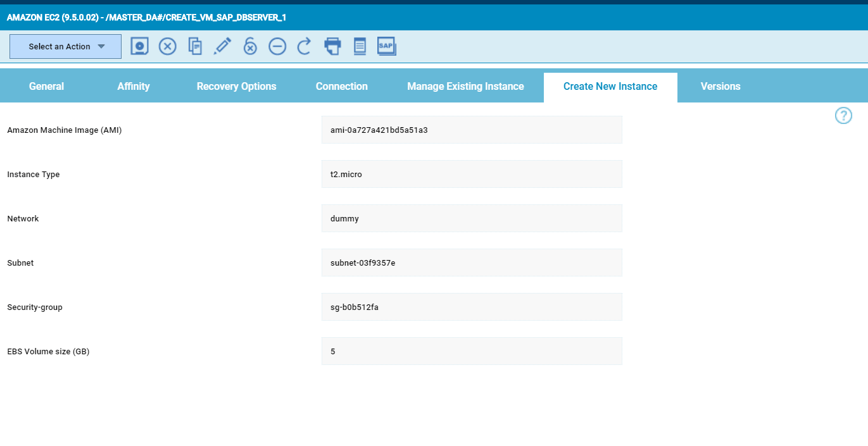Go to the Recovery Options tab
This screenshot has height=446, width=868.
[x=236, y=87]
